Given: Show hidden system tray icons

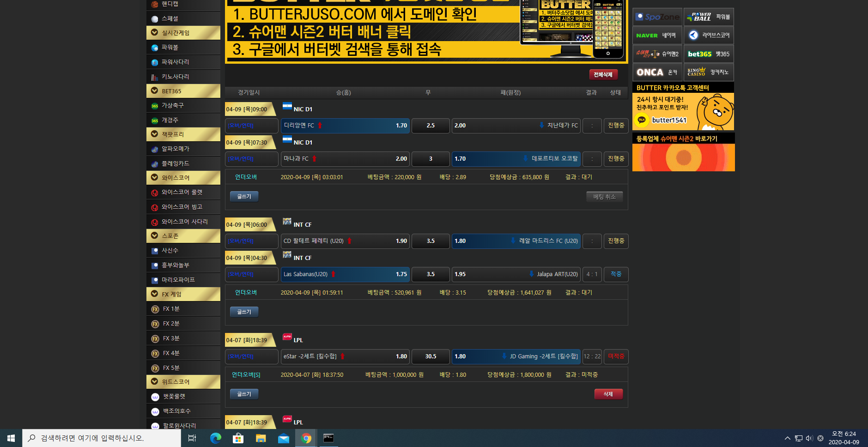Looking at the screenshot, I should 787,438.
